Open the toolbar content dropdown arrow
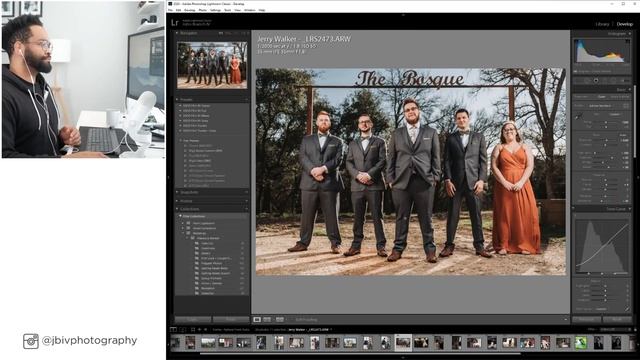Image resolution: width=640 pixels, height=360 pixels. click(x=565, y=320)
